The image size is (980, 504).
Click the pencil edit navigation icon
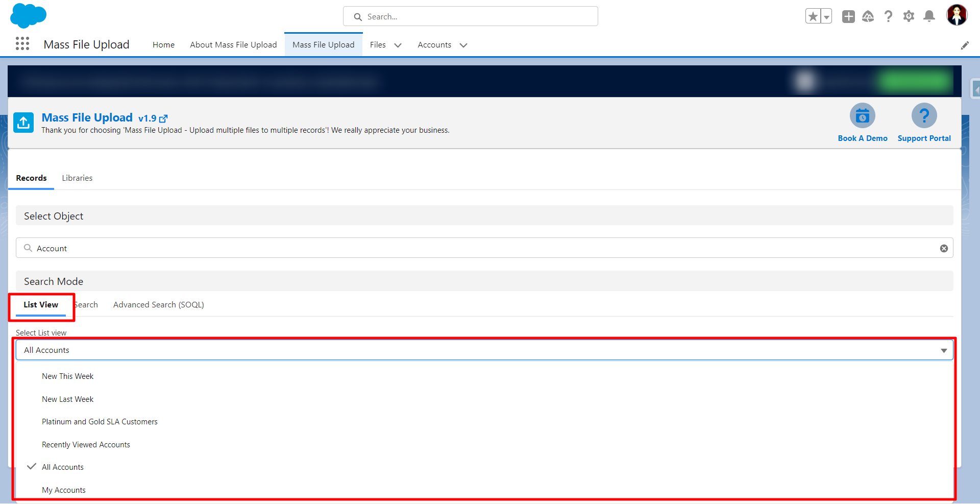[x=965, y=45]
